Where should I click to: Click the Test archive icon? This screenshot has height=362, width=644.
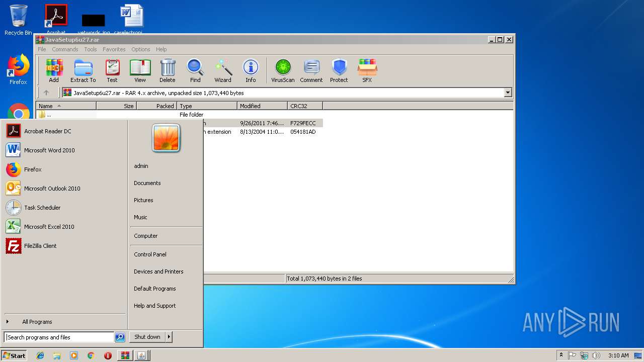(112, 71)
